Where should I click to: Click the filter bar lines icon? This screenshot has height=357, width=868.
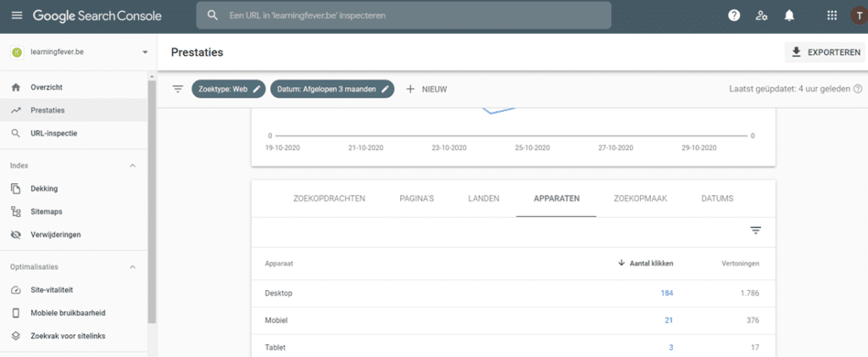click(178, 89)
